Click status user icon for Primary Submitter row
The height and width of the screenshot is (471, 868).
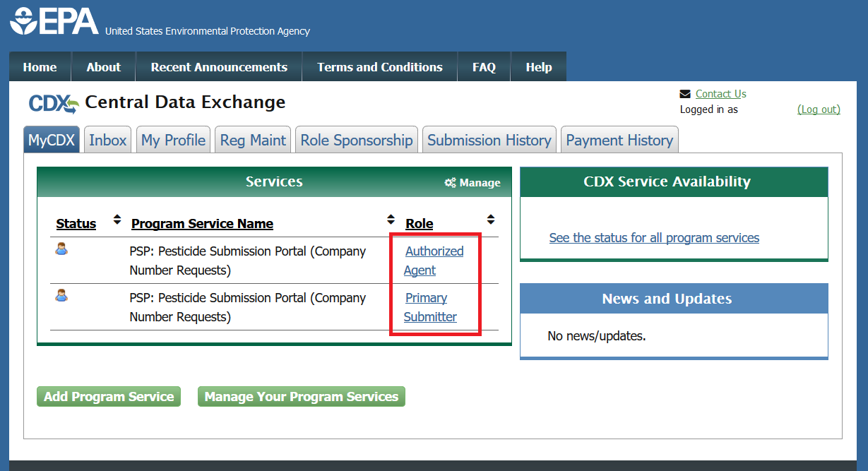click(61, 295)
